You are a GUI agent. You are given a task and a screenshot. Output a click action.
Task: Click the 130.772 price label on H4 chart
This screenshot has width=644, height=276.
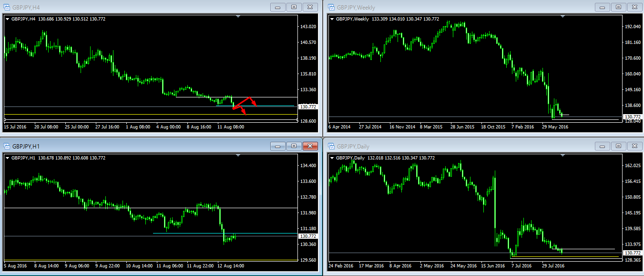pyautogui.click(x=307, y=106)
